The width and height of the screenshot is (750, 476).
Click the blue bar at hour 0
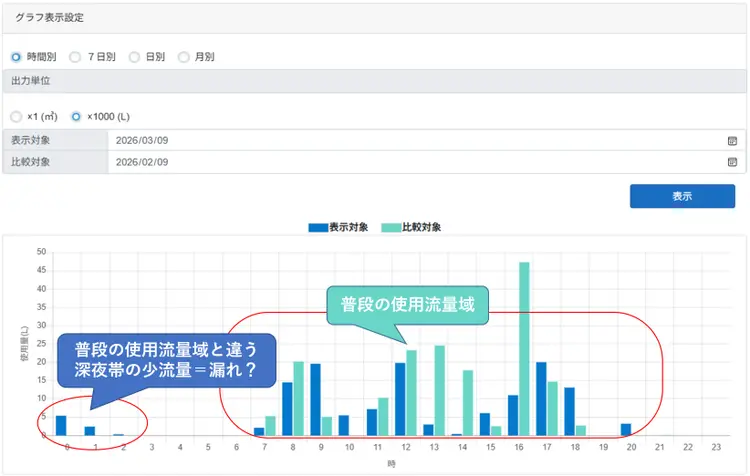point(61,426)
